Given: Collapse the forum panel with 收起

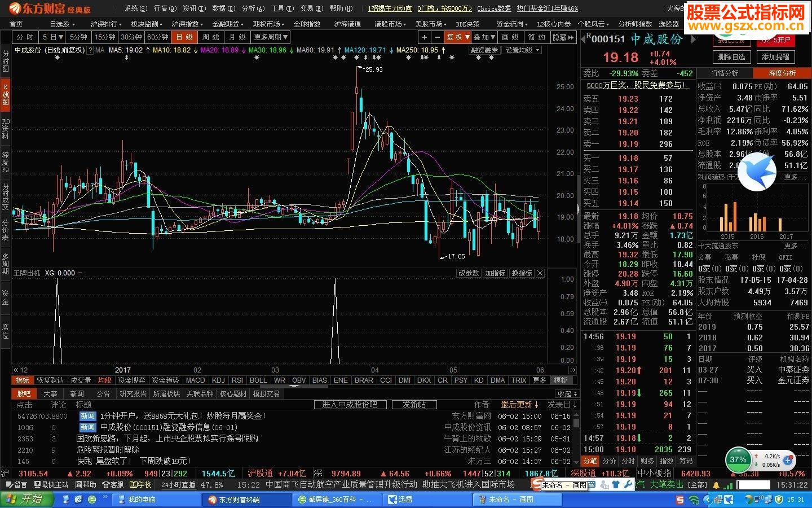Looking at the screenshot, I should tap(567, 393).
